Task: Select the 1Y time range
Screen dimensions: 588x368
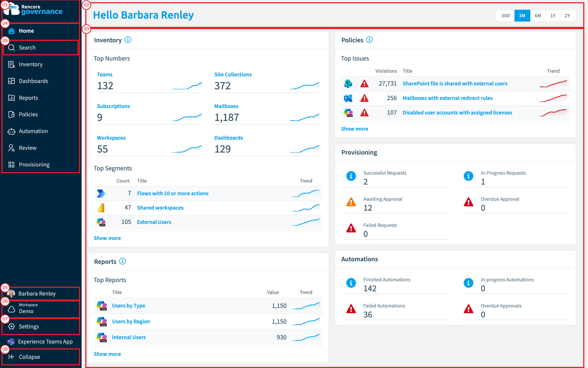Action: tap(553, 16)
